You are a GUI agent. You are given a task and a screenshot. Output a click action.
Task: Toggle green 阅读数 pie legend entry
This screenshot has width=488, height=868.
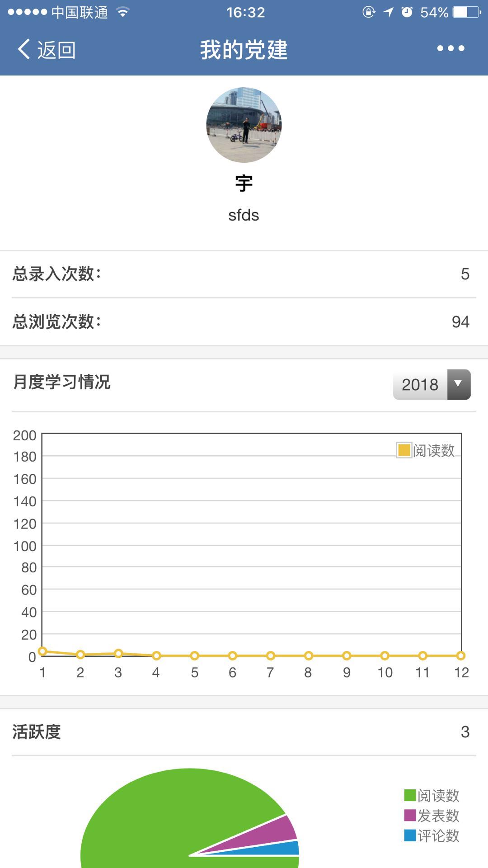point(432,795)
